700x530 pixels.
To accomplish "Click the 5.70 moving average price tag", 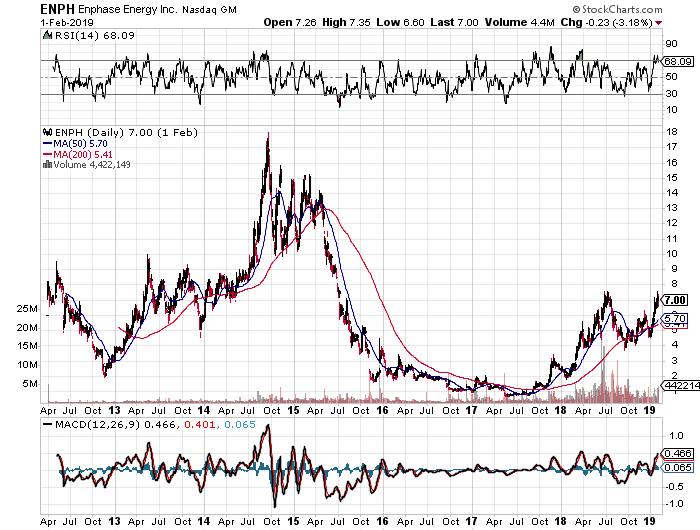I will [675, 318].
